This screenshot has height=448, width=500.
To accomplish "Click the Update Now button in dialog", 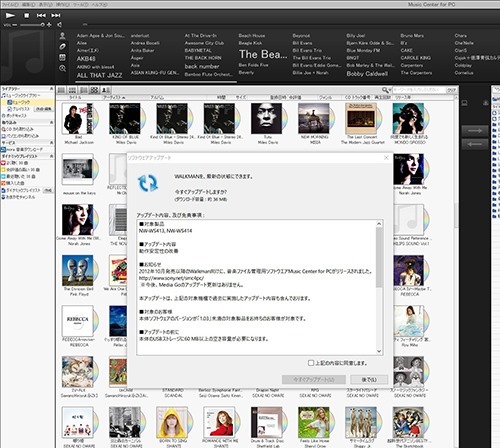I will (313, 379).
